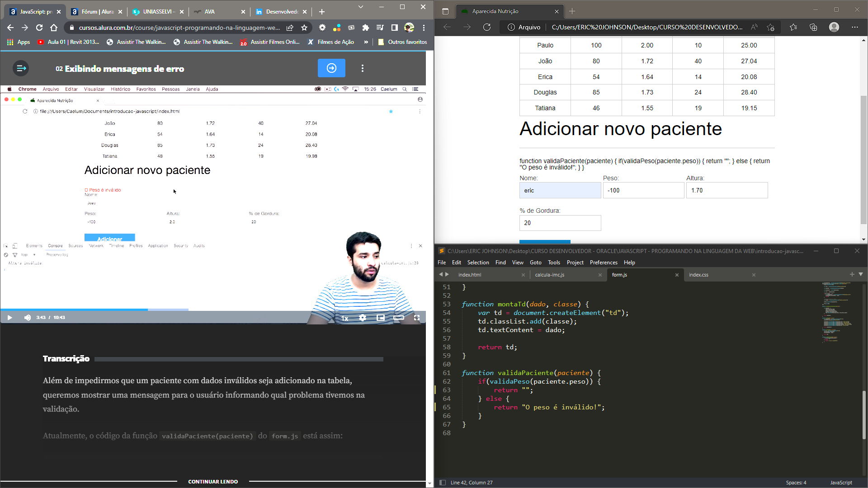Image resolution: width=868 pixels, height=488 pixels.
Task: Open video settings gear
Action: [x=363, y=318]
